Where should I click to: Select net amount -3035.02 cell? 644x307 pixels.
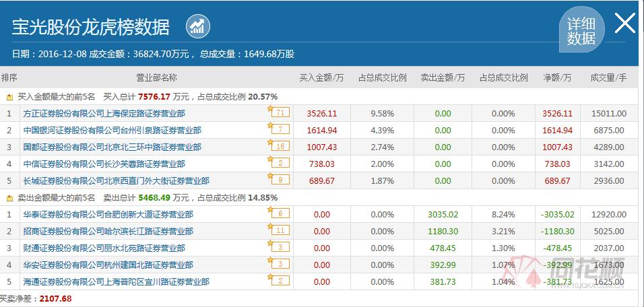[x=557, y=215]
